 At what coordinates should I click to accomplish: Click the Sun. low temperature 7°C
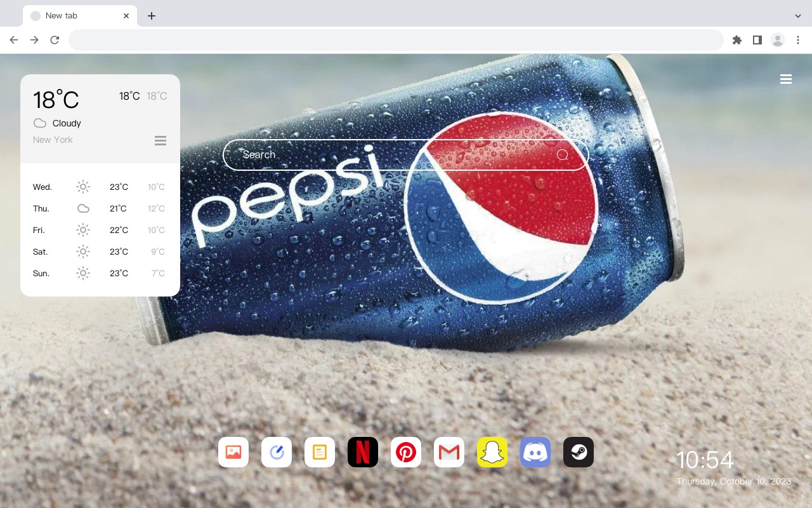click(158, 273)
